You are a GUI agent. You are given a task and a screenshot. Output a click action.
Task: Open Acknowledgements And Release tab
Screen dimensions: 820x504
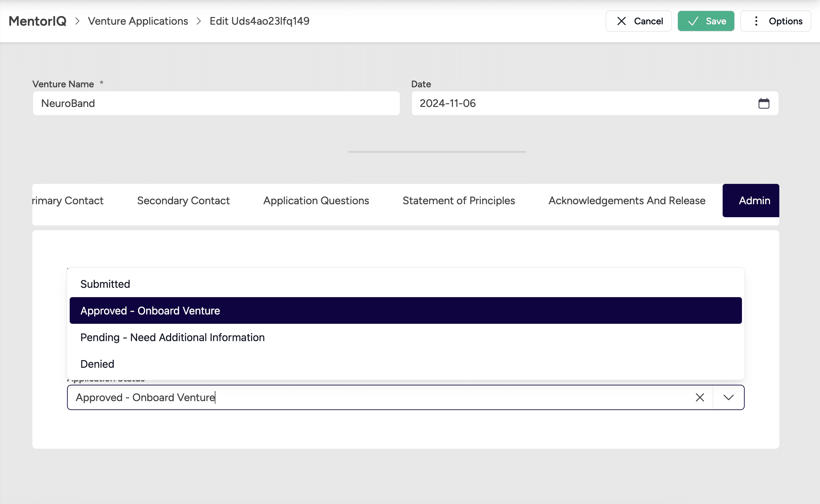click(x=627, y=201)
